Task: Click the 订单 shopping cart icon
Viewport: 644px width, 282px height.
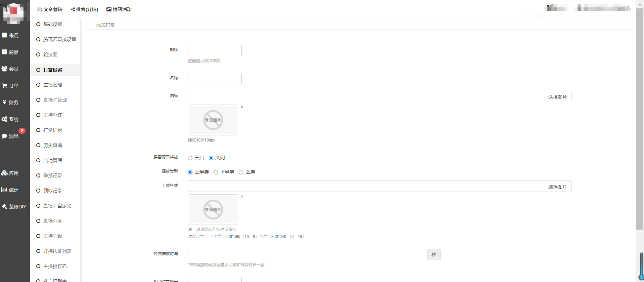Action: coord(5,86)
